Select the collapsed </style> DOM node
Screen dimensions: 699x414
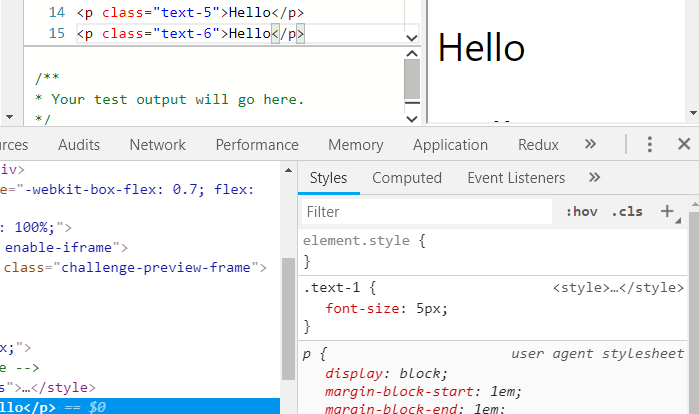click(48, 387)
